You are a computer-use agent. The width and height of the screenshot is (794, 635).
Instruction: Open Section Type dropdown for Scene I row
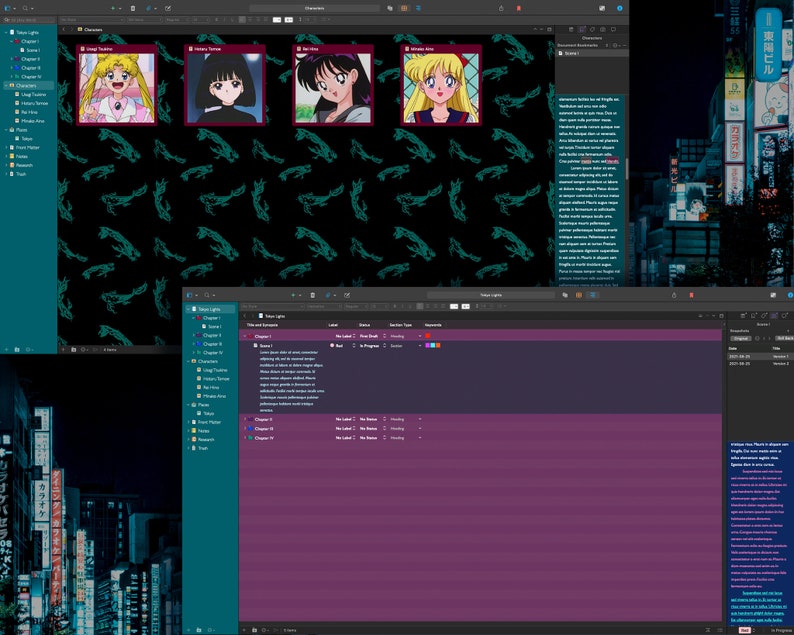pos(405,345)
